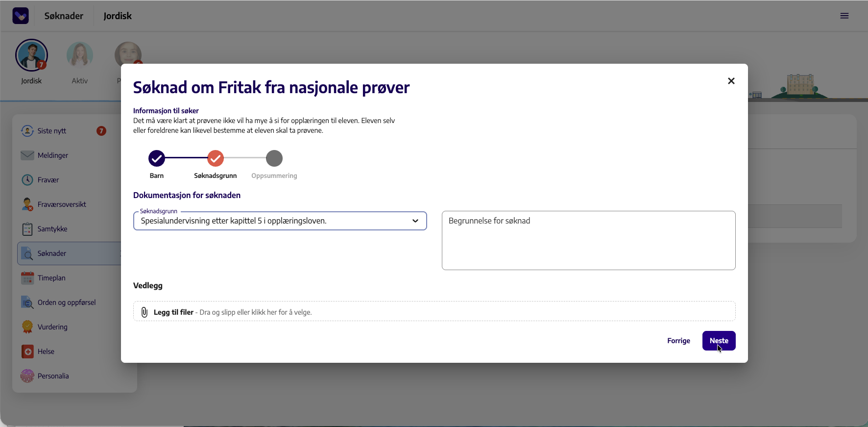Open the Søknadsgrunn dropdown

(280, 221)
